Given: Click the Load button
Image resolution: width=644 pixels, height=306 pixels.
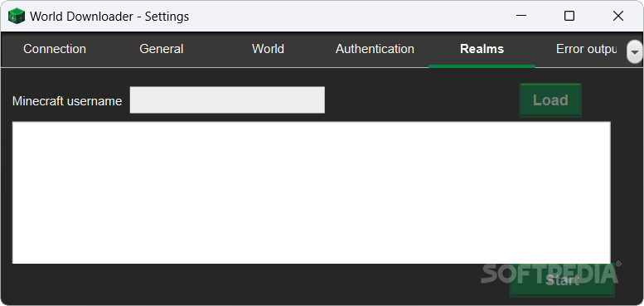Looking at the screenshot, I should (x=550, y=100).
